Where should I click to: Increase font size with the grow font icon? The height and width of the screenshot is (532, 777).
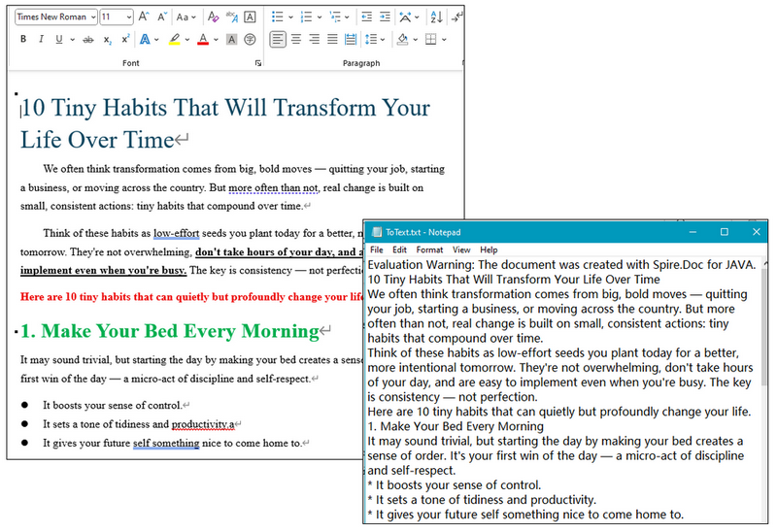point(143,17)
